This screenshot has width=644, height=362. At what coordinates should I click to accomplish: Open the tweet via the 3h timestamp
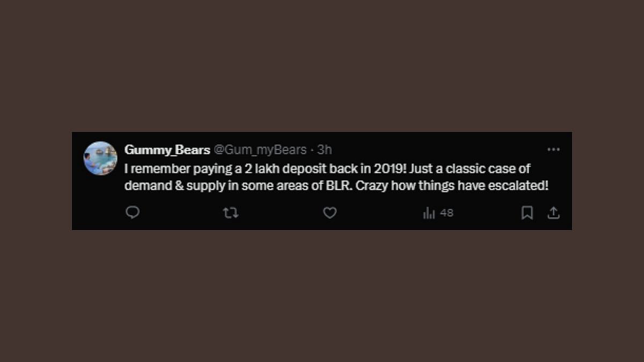click(324, 150)
